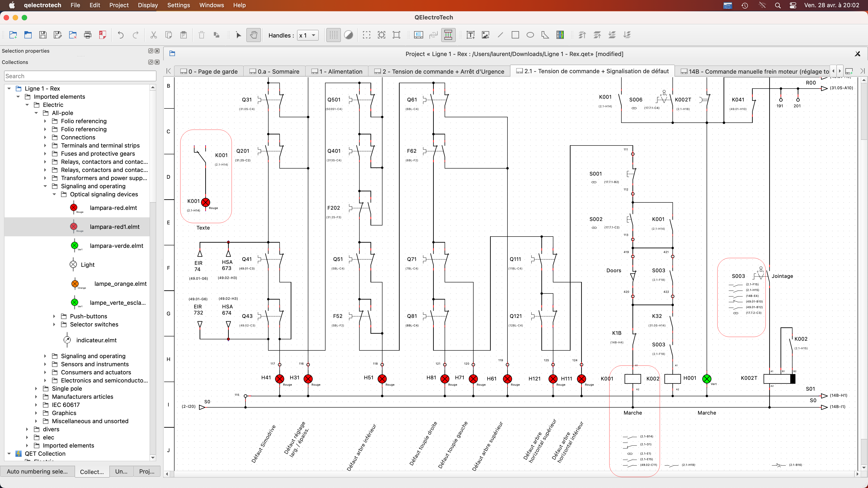The width and height of the screenshot is (868, 488).
Task: Select the rectangle drawing tool
Action: pyautogui.click(x=515, y=35)
